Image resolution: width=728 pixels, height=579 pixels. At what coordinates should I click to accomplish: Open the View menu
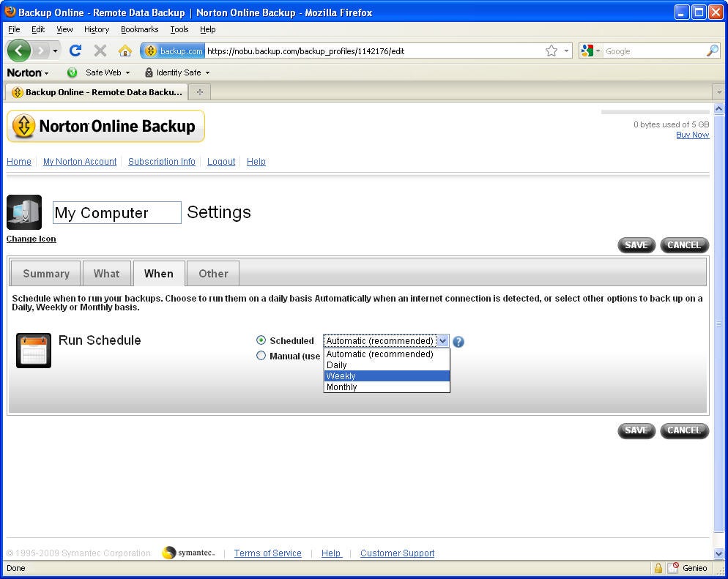(x=64, y=29)
